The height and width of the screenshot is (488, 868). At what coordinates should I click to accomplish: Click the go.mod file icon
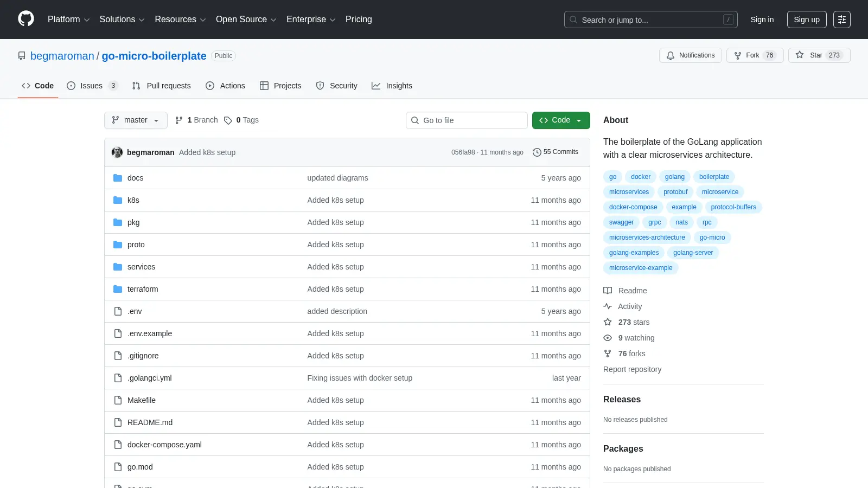pos(118,467)
